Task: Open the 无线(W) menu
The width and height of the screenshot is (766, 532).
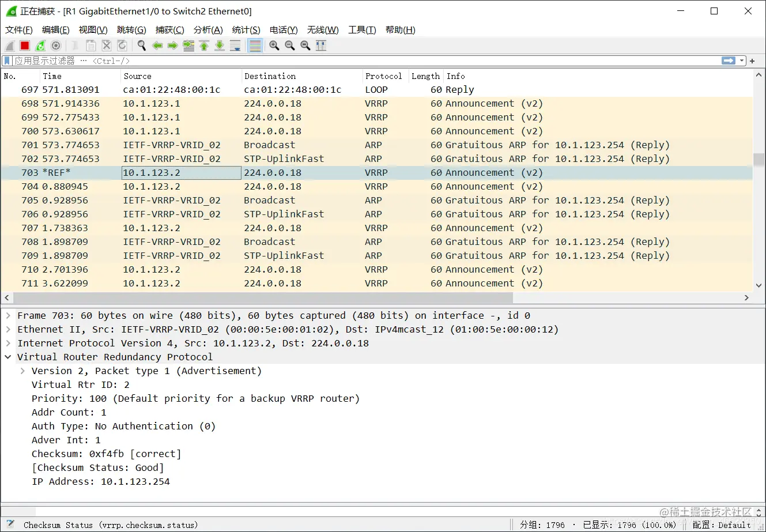Action: 323,30
